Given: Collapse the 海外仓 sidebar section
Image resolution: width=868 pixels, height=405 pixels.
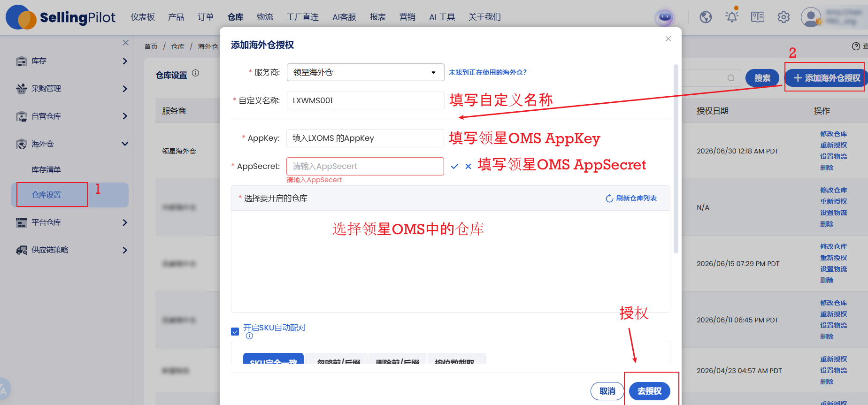Looking at the screenshot, I should tap(125, 144).
